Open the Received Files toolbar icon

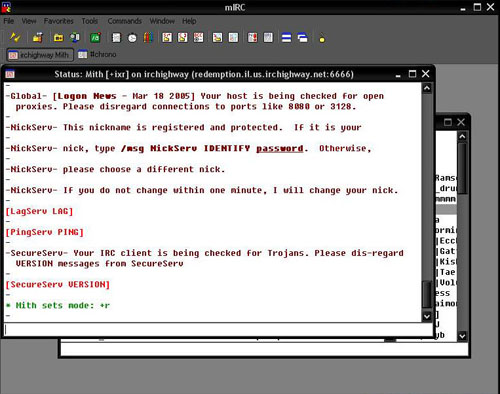[217, 38]
